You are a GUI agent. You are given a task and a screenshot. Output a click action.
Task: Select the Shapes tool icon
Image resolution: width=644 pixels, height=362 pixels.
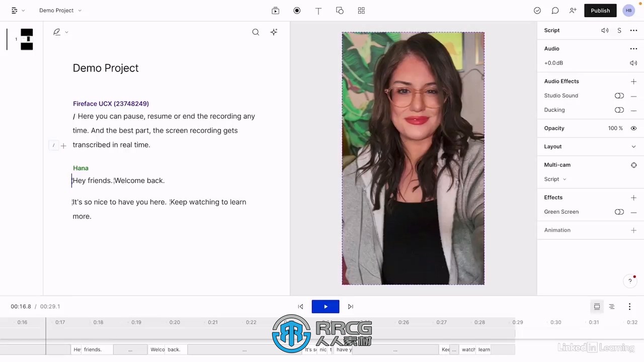340,11
